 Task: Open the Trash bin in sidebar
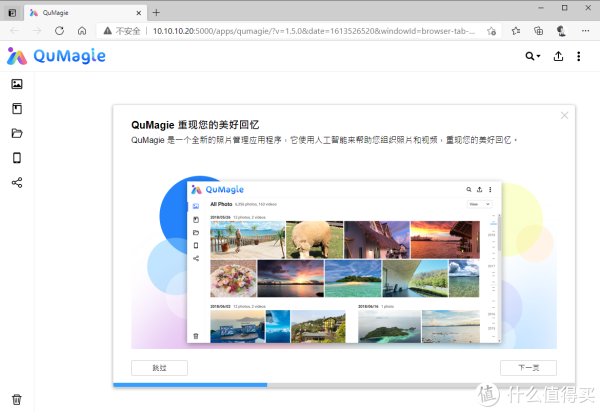(17, 399)
